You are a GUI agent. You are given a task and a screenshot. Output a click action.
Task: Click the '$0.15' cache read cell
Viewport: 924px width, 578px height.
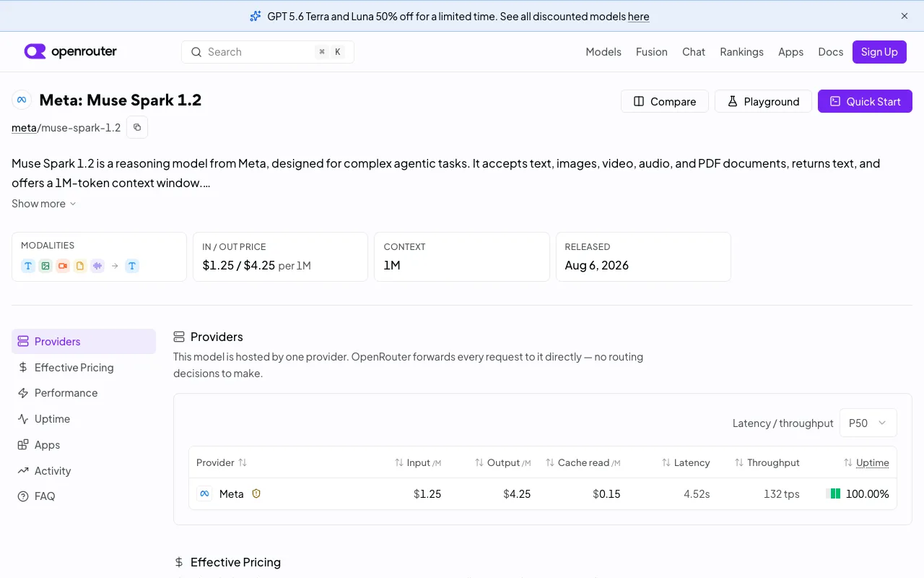[606, 494]
